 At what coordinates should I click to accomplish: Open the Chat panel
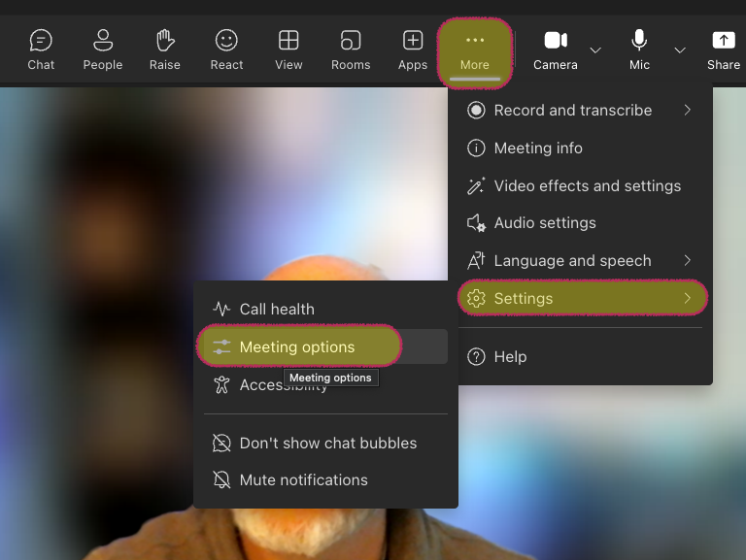point(41,49)
